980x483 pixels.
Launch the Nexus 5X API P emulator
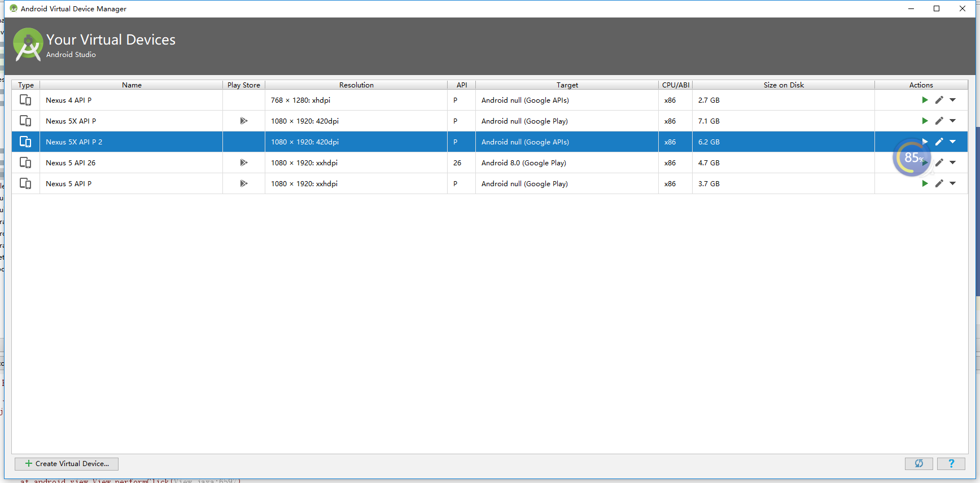[925, 121]
